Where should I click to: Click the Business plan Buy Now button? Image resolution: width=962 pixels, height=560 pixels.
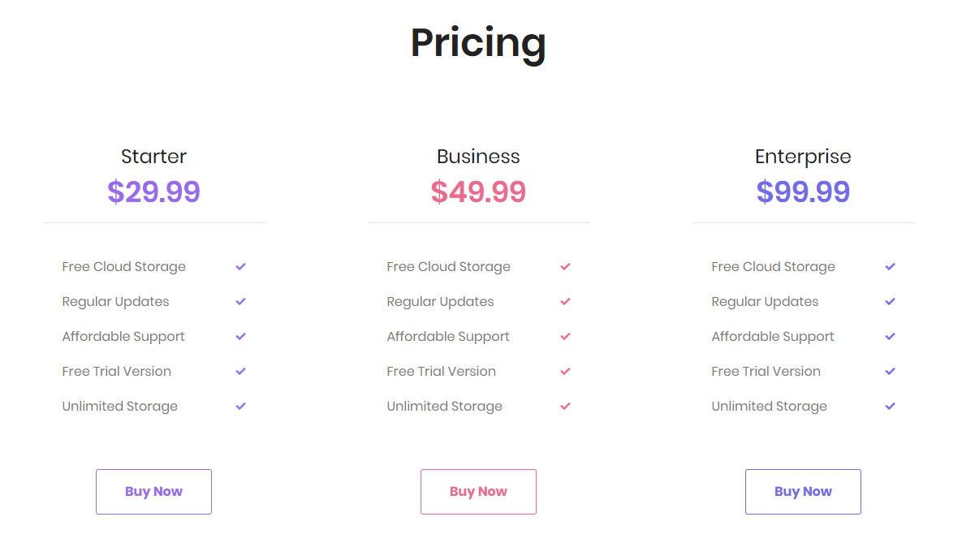[478, 491]
